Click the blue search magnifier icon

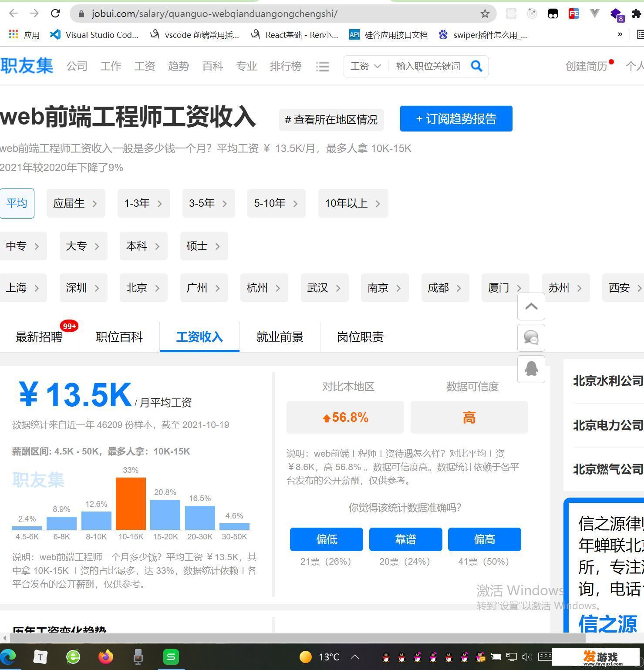pyautogui.click(x=476, y=66)
